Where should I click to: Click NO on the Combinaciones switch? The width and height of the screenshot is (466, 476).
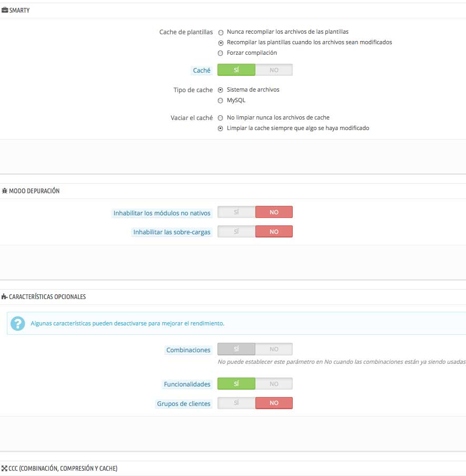pyautogui.click(x=274, y=349)
